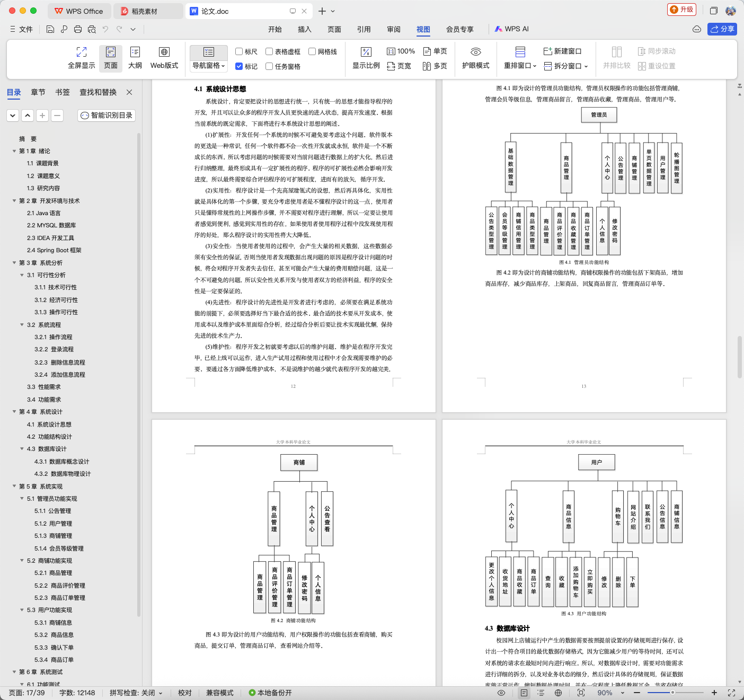Screen dimensions: 744x700
Task: Click zoom out minus in status bar
Action: [x=638, y=693]
